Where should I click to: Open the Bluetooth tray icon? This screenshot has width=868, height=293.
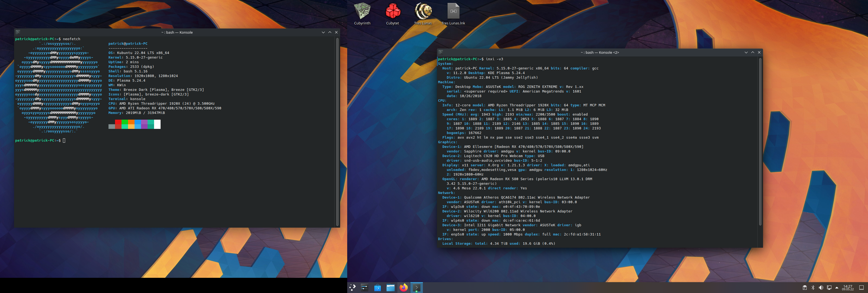point(813,288)
